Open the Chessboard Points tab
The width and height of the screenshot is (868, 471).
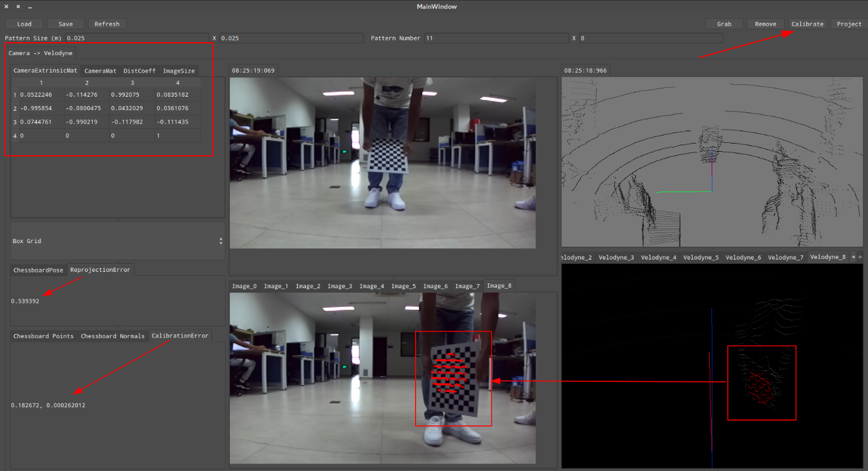(x=43, y=336)
